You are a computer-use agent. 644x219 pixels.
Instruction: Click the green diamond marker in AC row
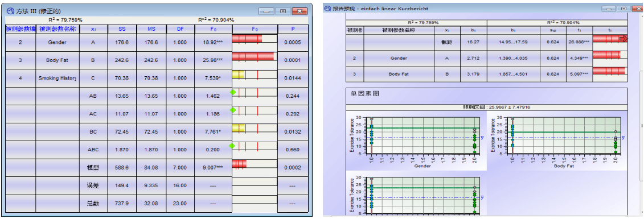[x=233, y=110]
